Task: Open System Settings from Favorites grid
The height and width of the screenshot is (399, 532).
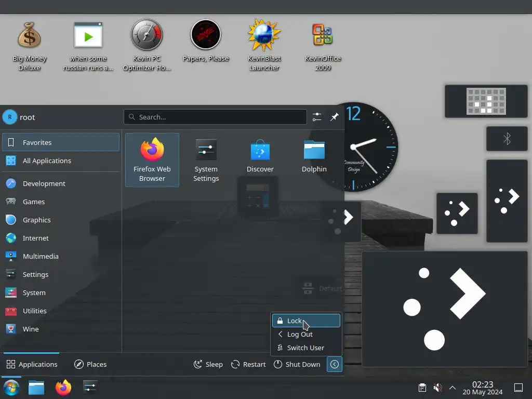Action: pyautogui.click(x=206, y=160)
